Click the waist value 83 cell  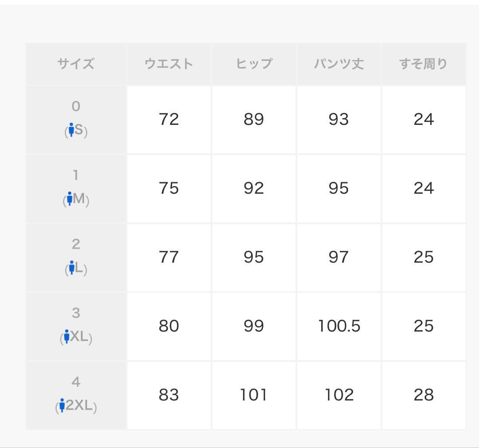tap(169, 395)
